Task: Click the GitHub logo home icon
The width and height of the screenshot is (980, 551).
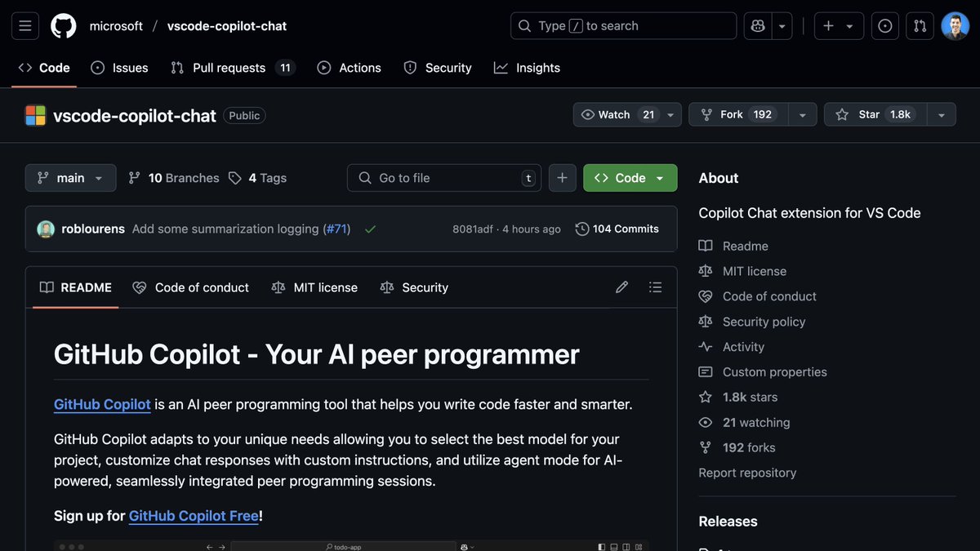Action: coord(63,25)
